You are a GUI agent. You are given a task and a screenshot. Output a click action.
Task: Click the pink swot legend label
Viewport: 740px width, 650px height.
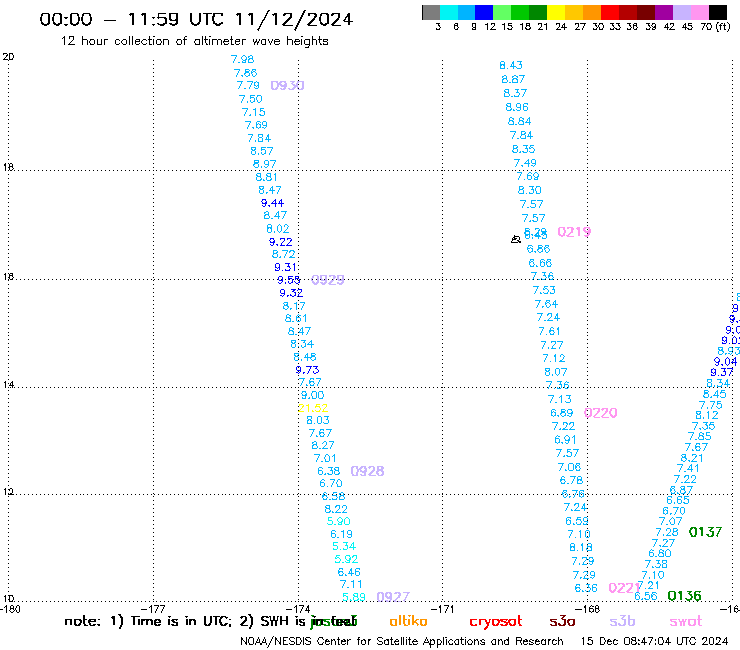click(686, 622)
